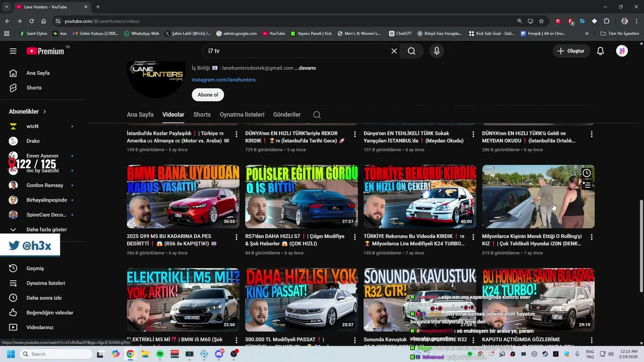The width and height of the screenshot is (644, 362).
Task: Click Add to queue icon on Hyundai i20N thumbnail
Action: [587, 185]
